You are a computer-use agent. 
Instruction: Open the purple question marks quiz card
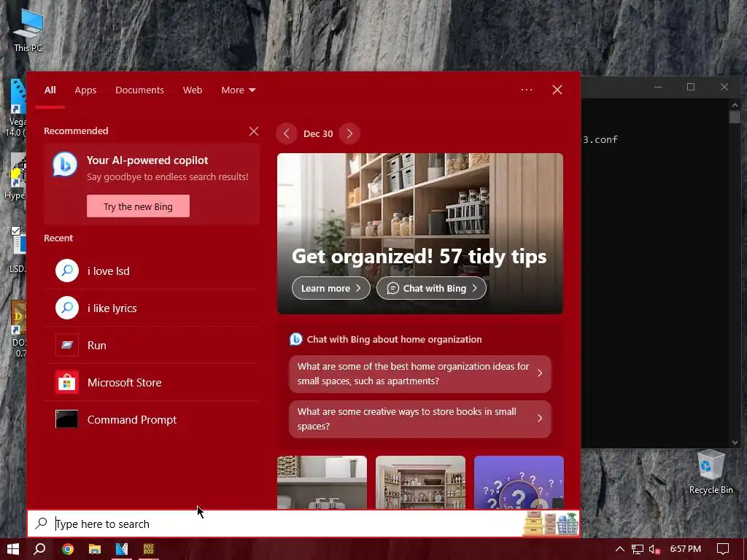tap(519, 482)
